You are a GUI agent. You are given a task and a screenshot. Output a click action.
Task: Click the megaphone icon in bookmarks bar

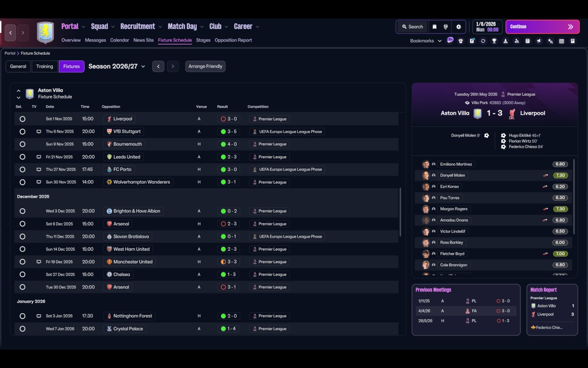click(539, 41)
